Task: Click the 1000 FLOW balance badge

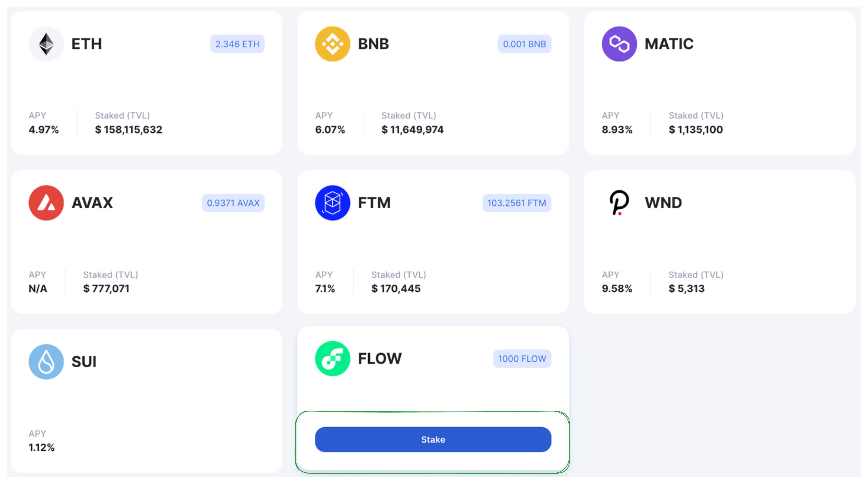Action: point(522,359)
